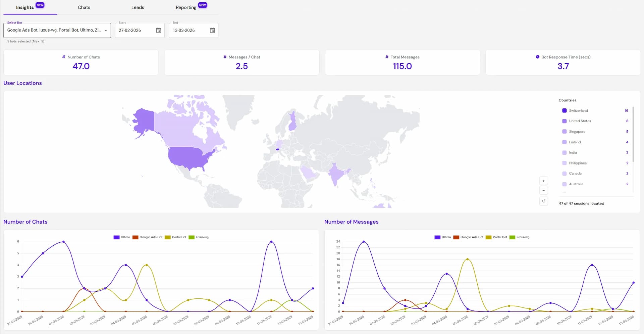Switch to the Chats tab
Screen dimensions: 644x334
[x=84, y=7]
